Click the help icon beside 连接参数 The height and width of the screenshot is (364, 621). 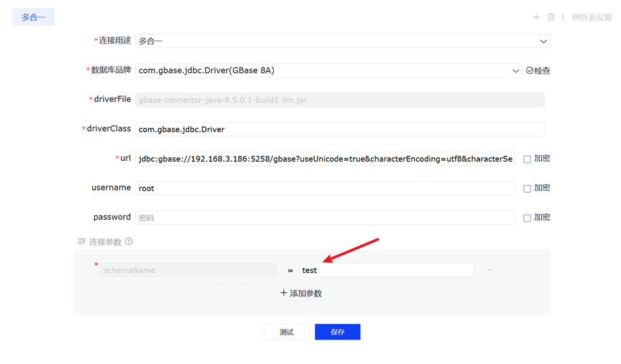point(129,242)
